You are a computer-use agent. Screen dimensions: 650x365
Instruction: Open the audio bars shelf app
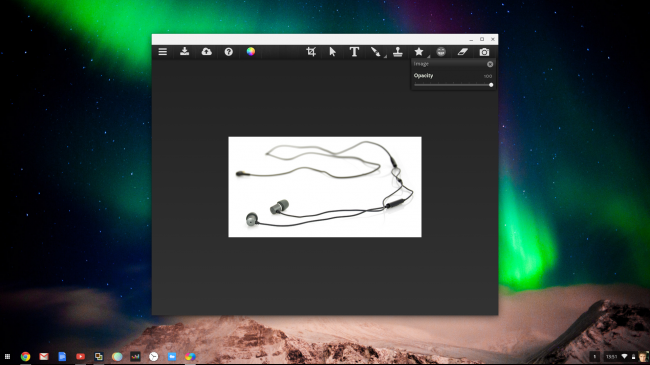(x=135, y=357)
